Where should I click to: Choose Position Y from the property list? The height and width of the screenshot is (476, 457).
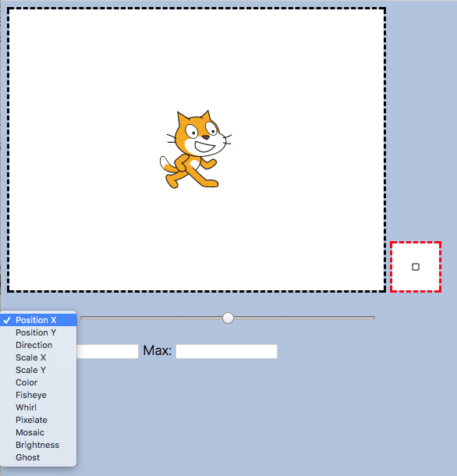click(38, 332)
